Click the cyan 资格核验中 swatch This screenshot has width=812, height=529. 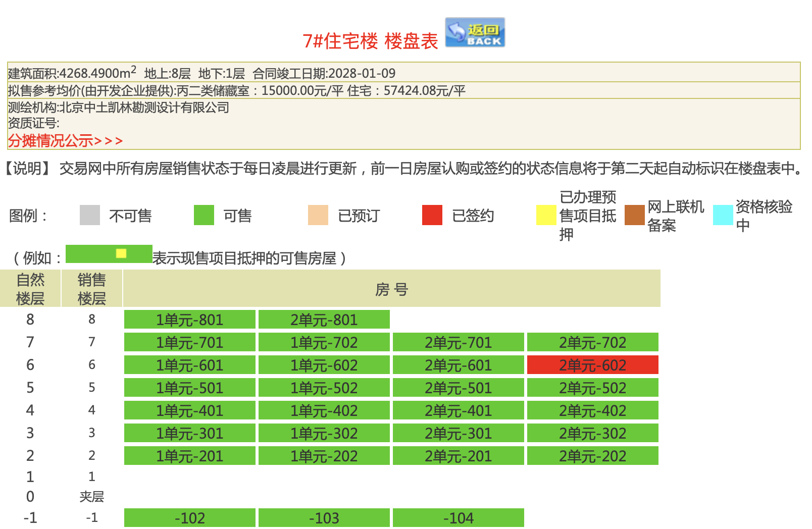click(x=723, y=215)
